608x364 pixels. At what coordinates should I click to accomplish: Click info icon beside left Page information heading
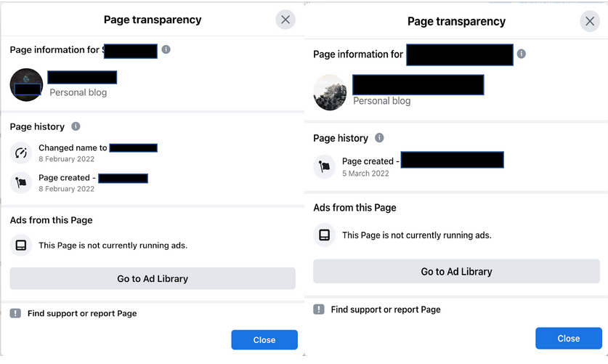[x=166, y=50]
